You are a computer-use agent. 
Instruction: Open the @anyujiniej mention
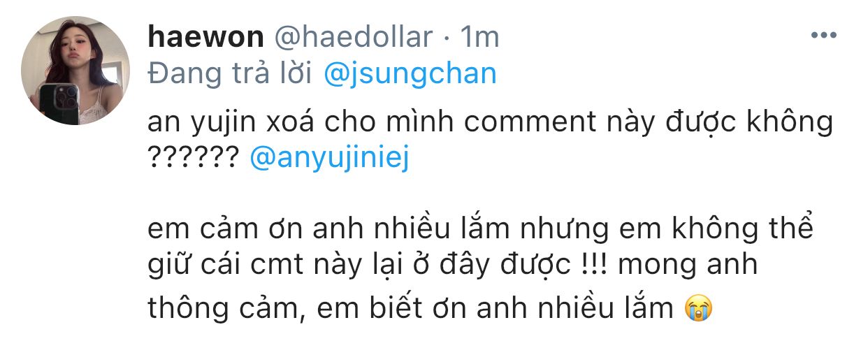(328, 159)
